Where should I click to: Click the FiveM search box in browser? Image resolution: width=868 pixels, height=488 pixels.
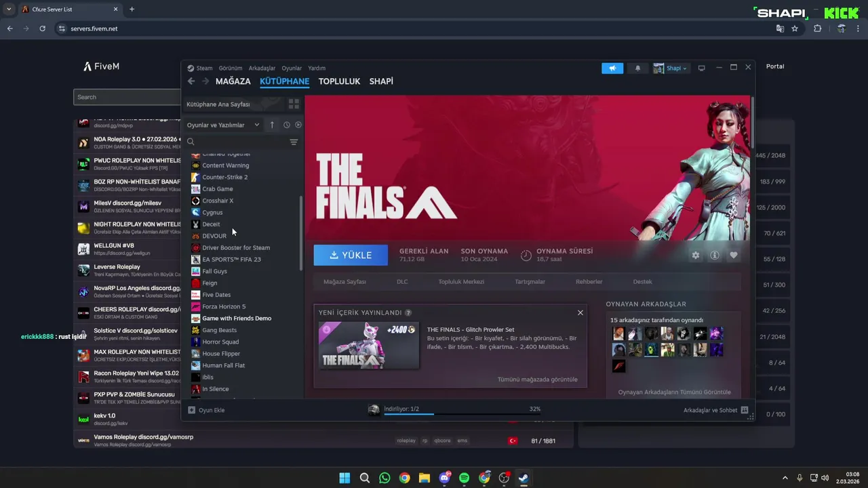(127, 97)
